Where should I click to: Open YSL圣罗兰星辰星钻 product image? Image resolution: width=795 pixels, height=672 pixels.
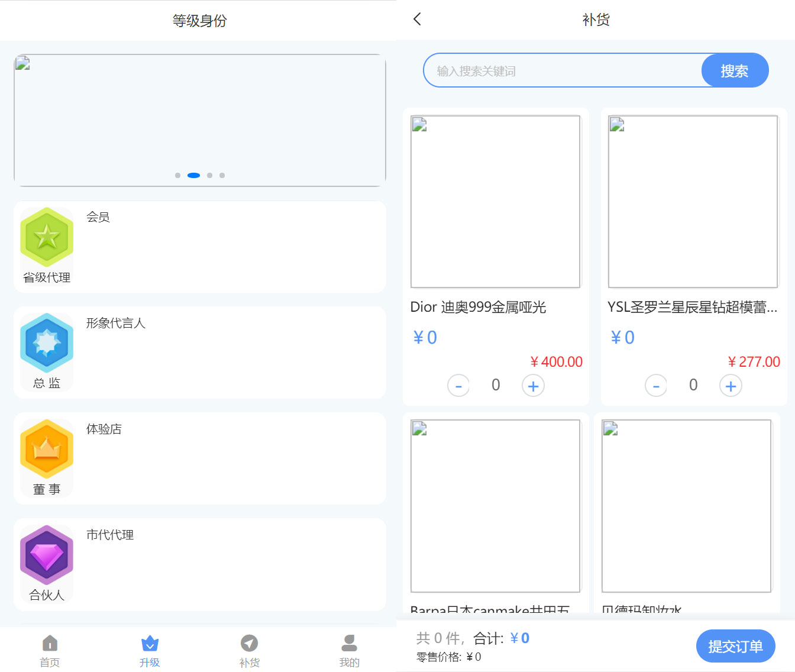tap(693, 202)
